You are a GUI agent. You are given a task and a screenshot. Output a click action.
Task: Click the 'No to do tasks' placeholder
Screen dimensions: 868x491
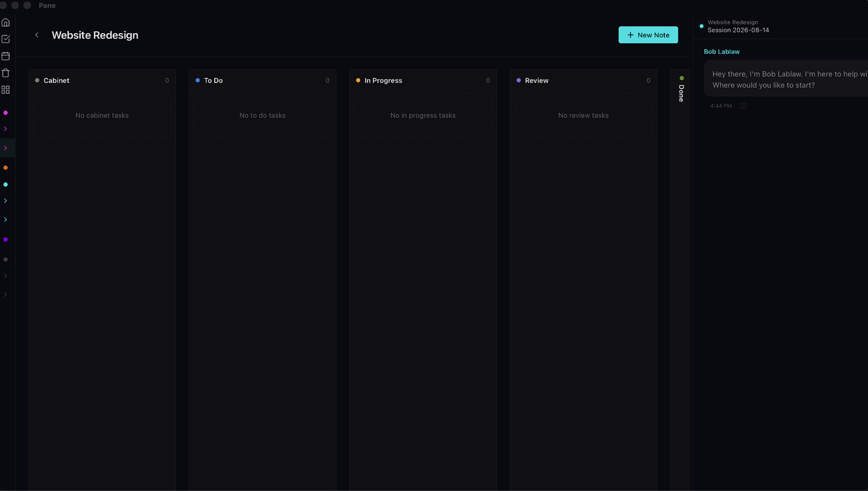click(262, 115)
